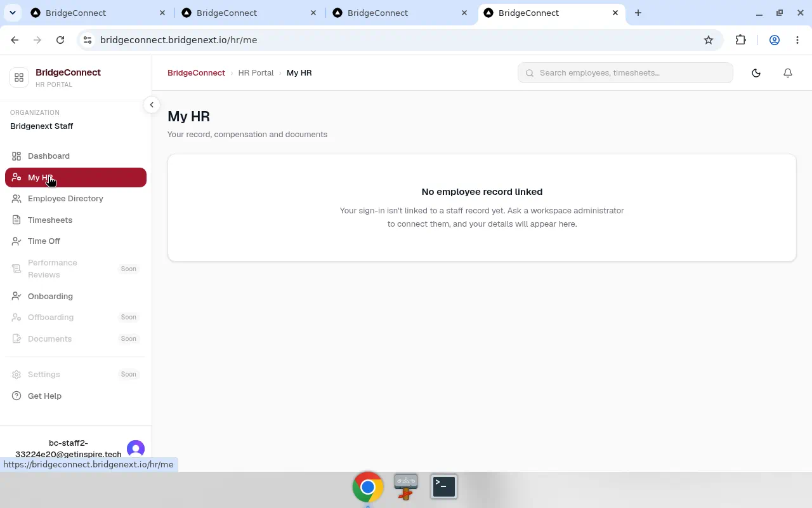Select My HR in the sidebar

click(75, 178)
